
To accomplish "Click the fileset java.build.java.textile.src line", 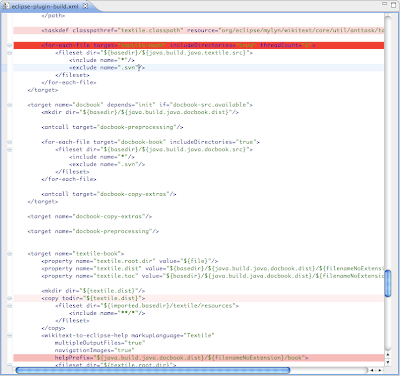I will coord(154,53).
